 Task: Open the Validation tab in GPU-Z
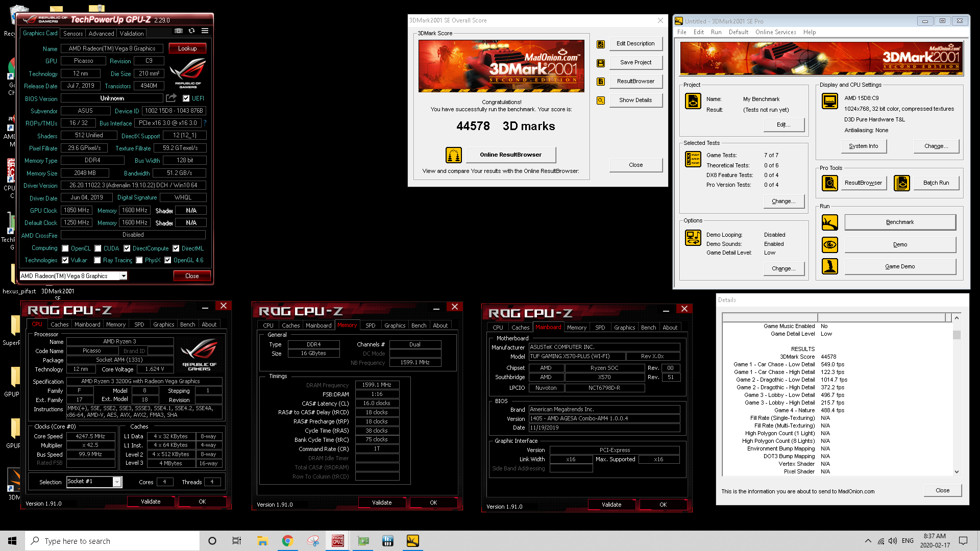coord(132,34)
